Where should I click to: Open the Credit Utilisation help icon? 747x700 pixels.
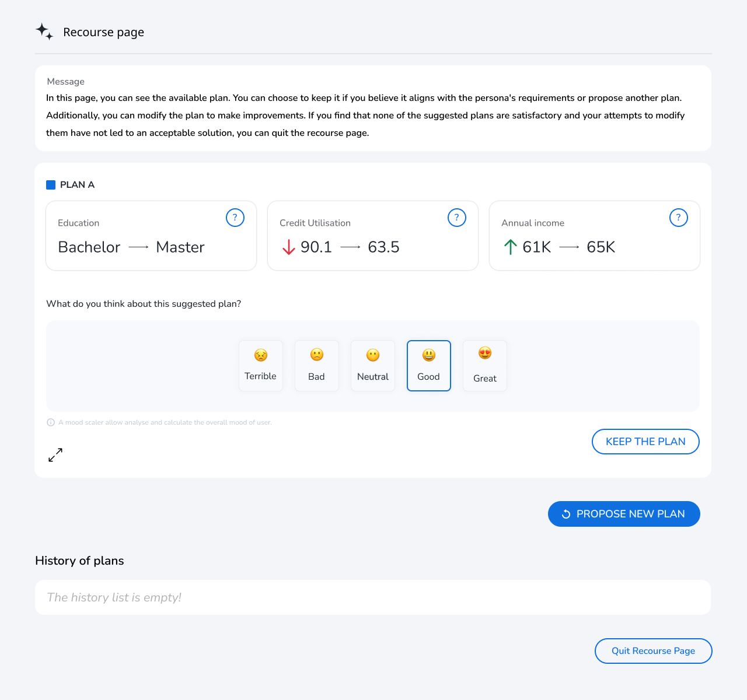457,218
